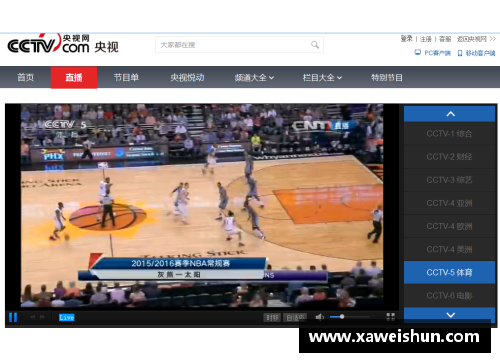Collapse channel list with up chevron

[x=450, y=114]
